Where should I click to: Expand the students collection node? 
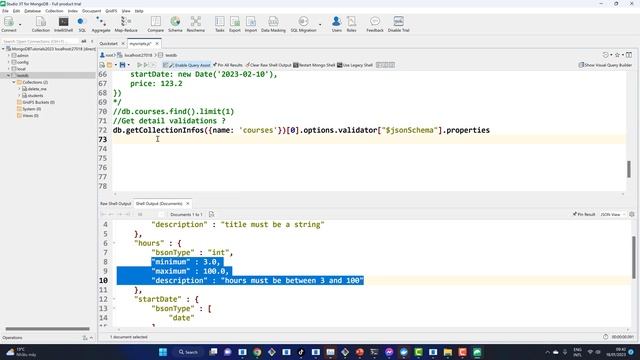click(x=19, y=96)
